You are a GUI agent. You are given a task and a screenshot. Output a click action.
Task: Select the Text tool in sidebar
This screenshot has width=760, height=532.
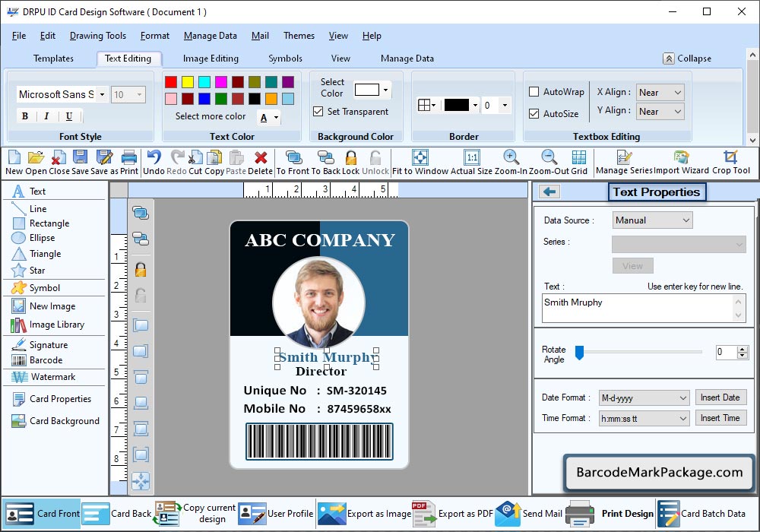(x=29, y=192)
